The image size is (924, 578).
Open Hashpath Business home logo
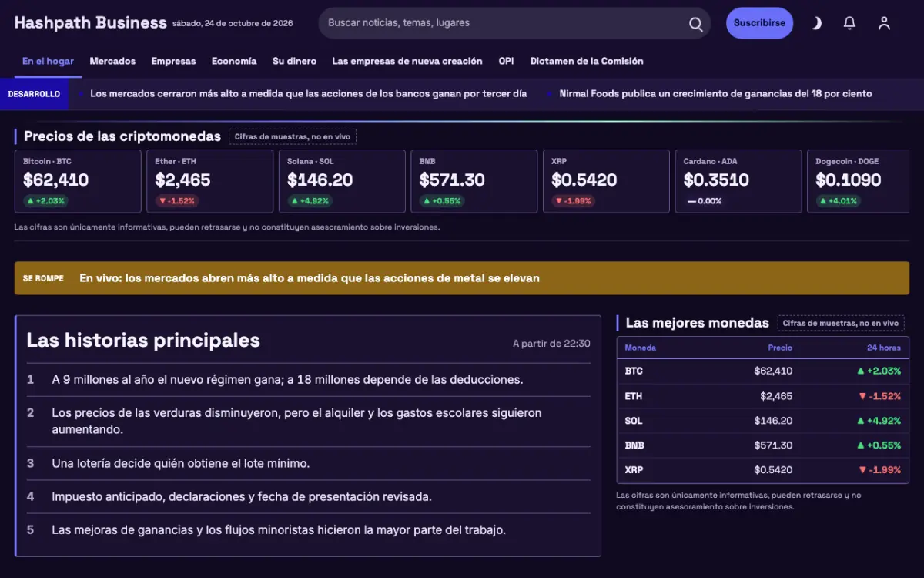coord(90,22)
